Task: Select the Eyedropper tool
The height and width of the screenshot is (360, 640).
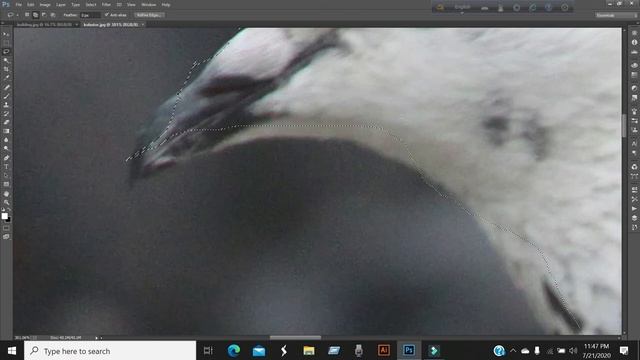Action: coord(6,78)
